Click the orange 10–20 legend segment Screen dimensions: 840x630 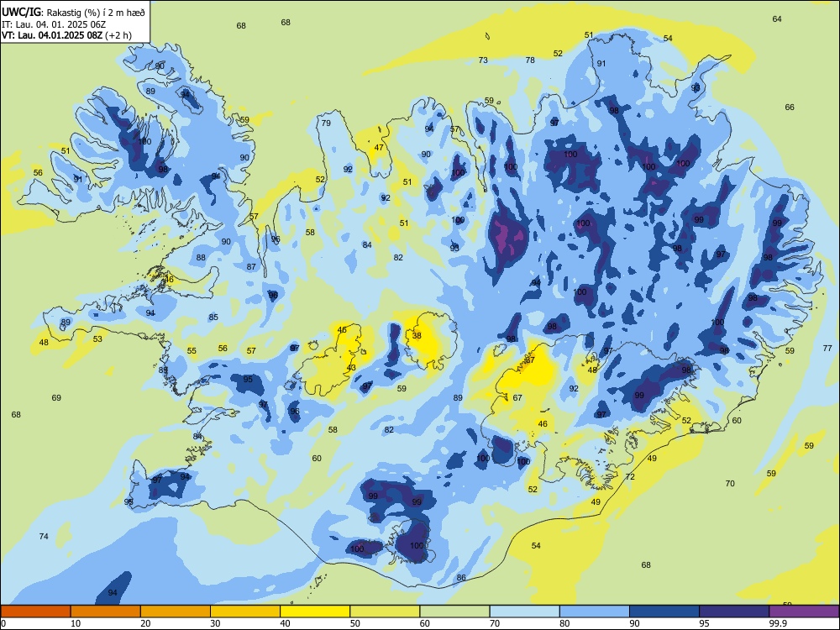coord(106,612)
